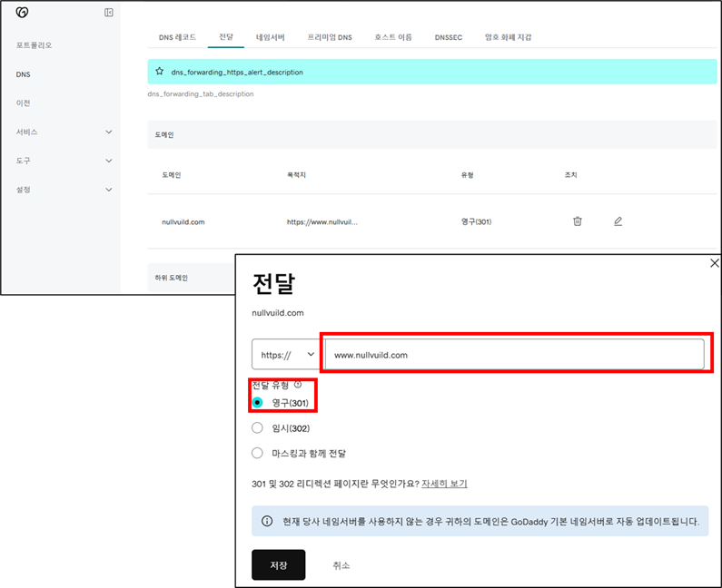Screen dimensions: 722x588
Task: Switch to the 호스트 이름 tab
Action: [x=393, y=37]
